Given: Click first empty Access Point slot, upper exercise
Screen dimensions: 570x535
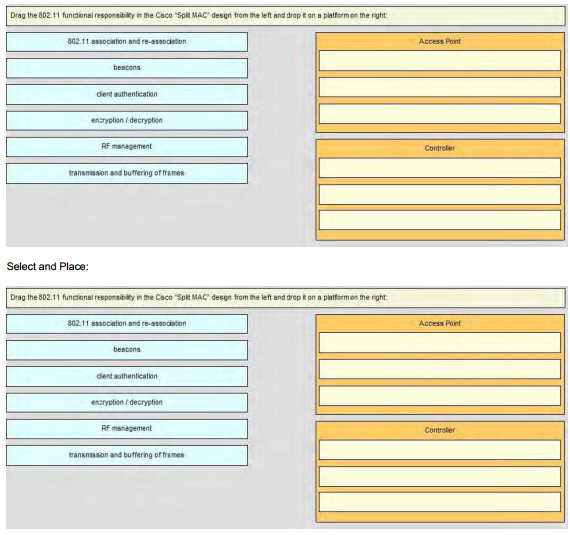Looking at the screenshot, I should (x=440, y=60).
